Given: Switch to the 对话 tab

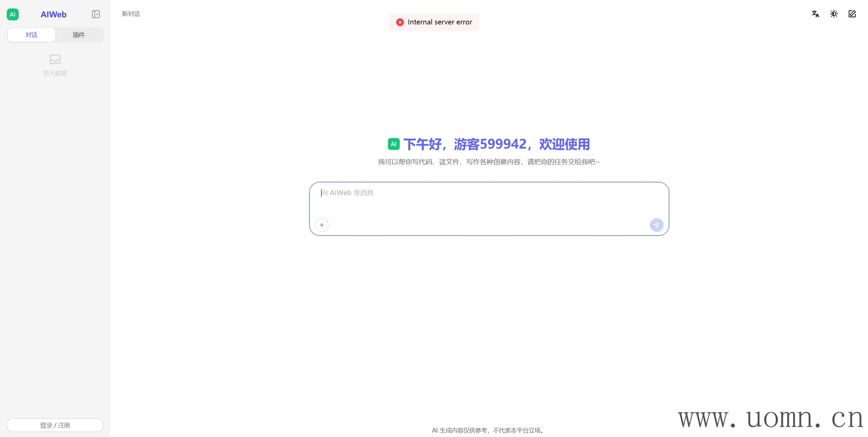Looking at the screenshot, I should (x=31, y=35).
